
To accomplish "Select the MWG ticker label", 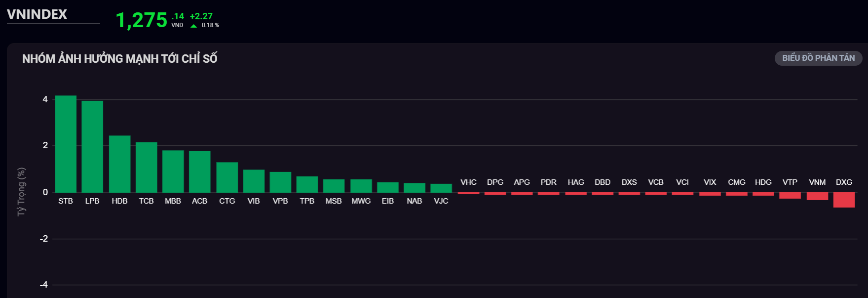I will click(x=361, y=201).
